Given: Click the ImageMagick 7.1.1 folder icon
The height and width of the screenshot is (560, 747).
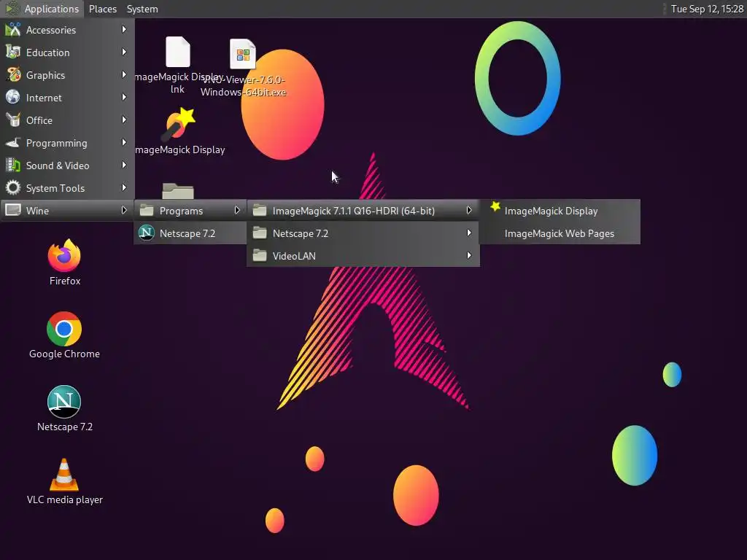Looking at the screenshot, I should coord(260,210).
